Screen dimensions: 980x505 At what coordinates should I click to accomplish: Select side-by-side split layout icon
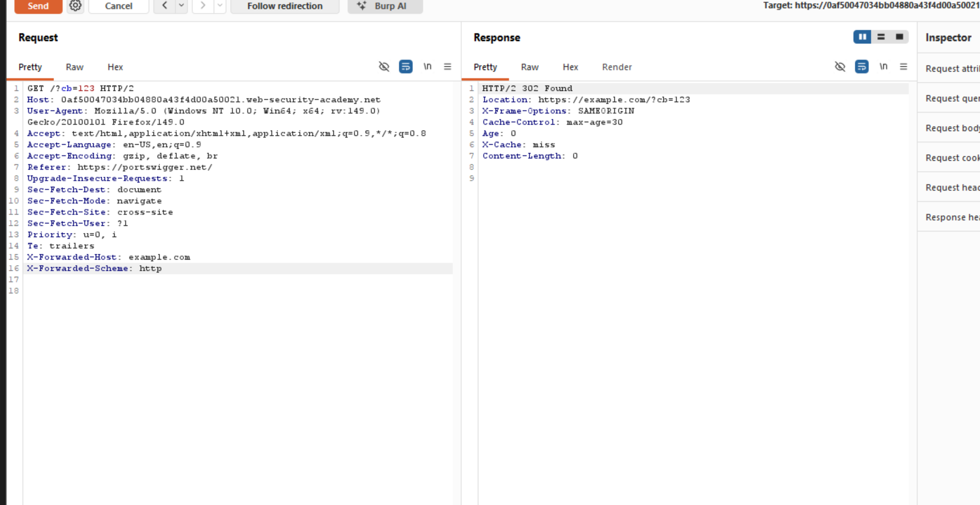point(862,37)
